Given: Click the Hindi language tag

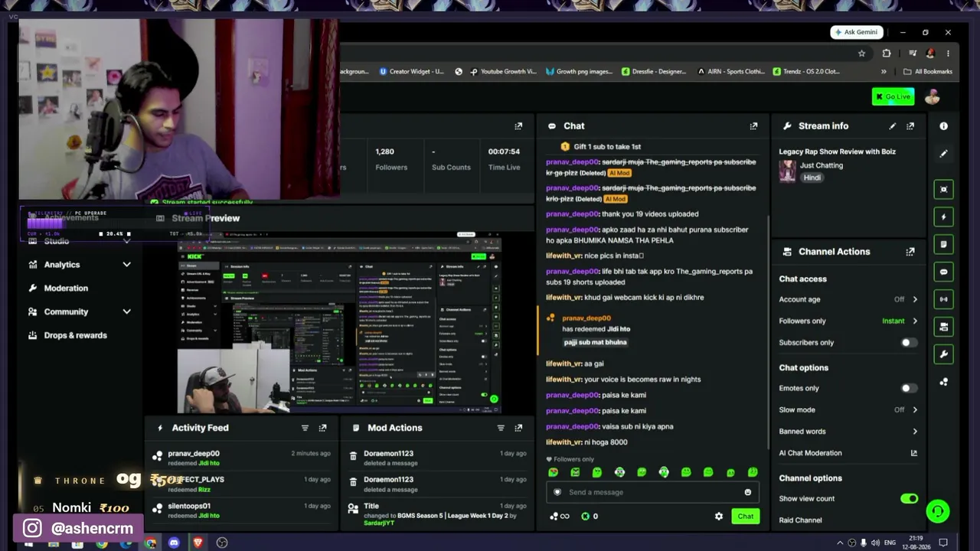Looking at the screenshot, I should [812, 178].
